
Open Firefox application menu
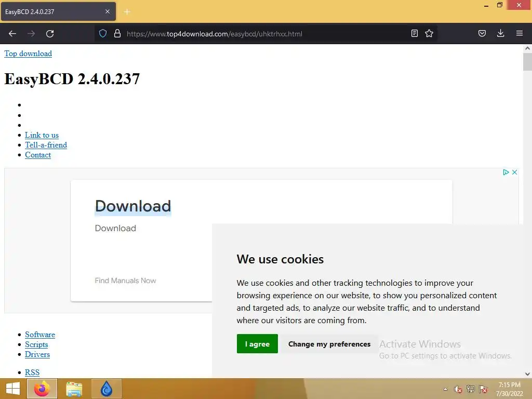[520, 33]
